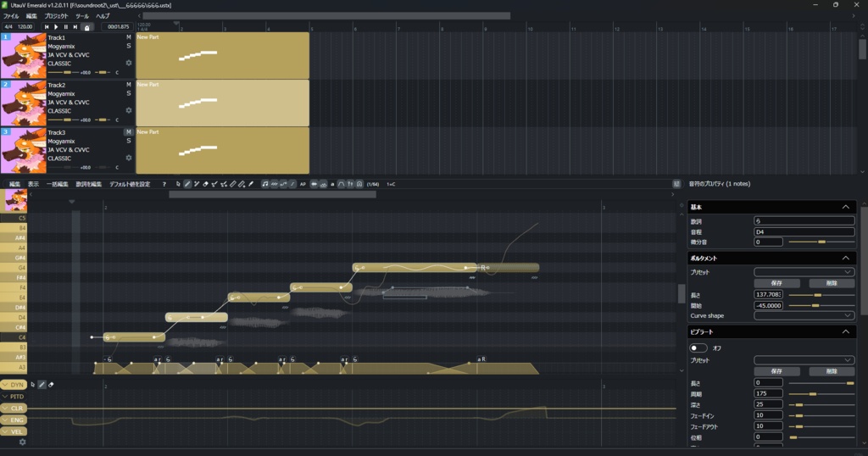Screen dimensions: 868x456
Task: Open the 一括編集 menu
Action: coord(57,184)
